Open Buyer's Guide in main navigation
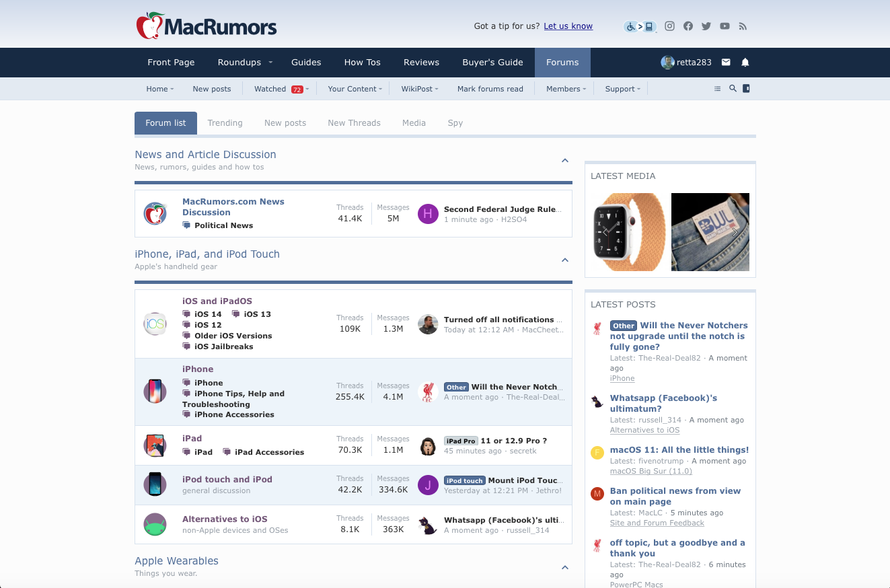This screenshot has height=588, width=890. [492, 63]
